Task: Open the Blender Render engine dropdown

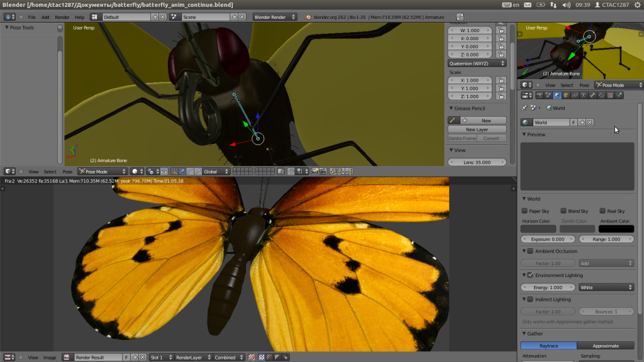Action: coord(275,17)
